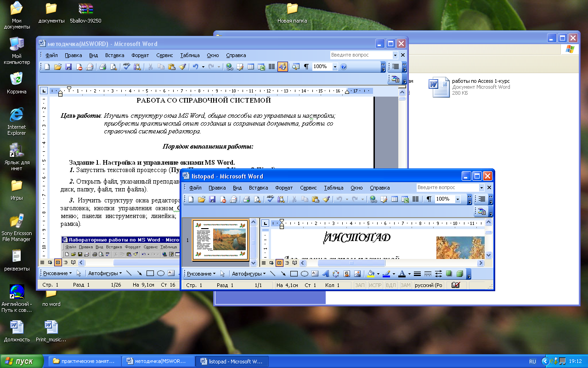Click Cut scissors icon in методичка toolbar
The width and height of the screenshot is (588, 368).
(150, 67)
